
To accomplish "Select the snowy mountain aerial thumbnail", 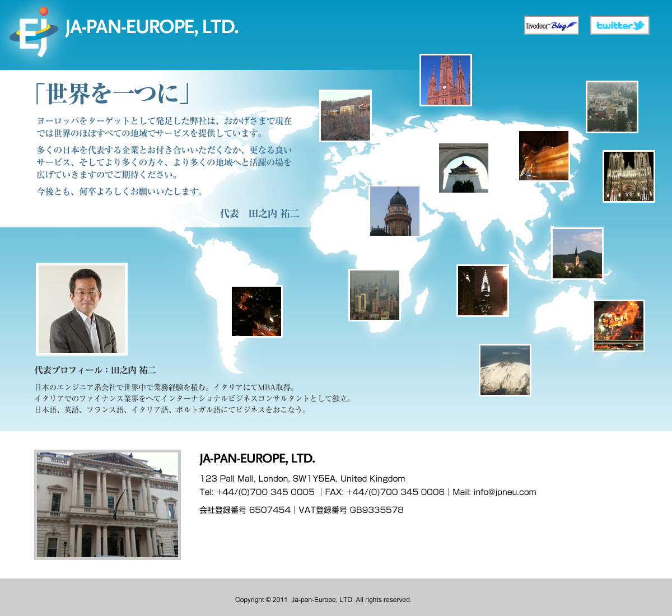I will pos(505,370).
